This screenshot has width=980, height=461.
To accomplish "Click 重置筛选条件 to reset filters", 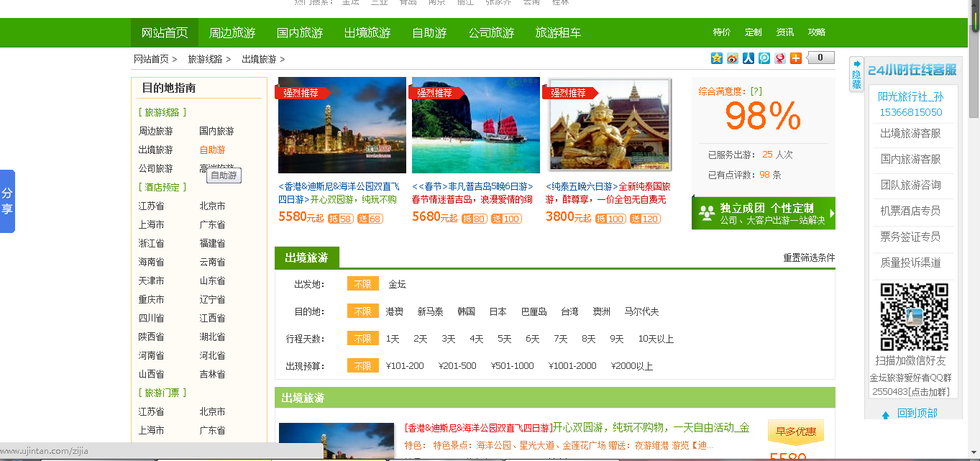I will [x=809, y=257].
